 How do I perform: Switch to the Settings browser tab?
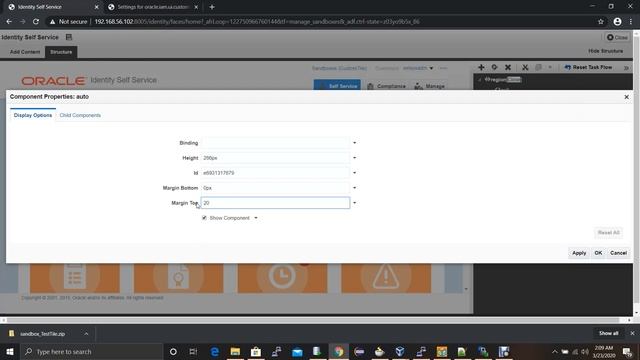[153, 7]
